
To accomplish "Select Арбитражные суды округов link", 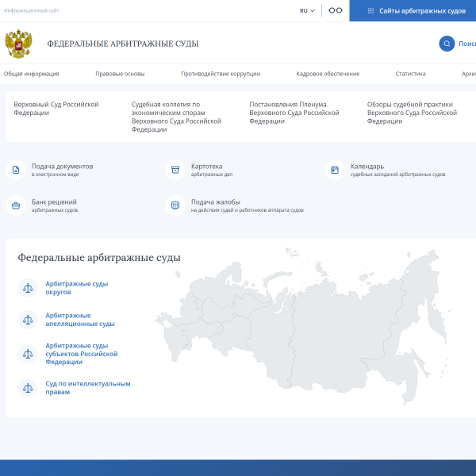I will point(77,288).
